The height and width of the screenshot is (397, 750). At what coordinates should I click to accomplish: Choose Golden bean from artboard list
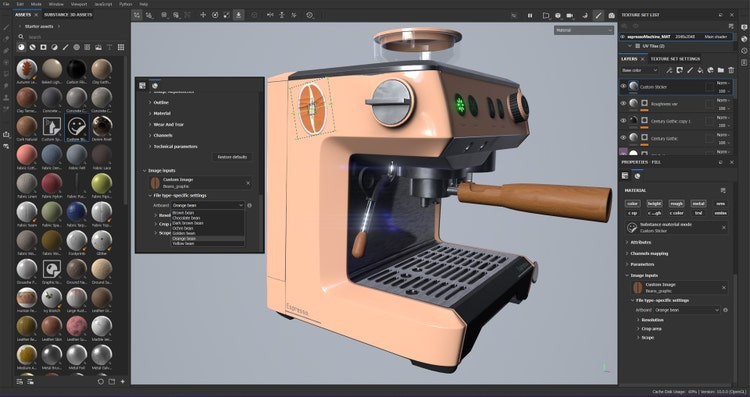pyautogui.click(x=184, y=233)
